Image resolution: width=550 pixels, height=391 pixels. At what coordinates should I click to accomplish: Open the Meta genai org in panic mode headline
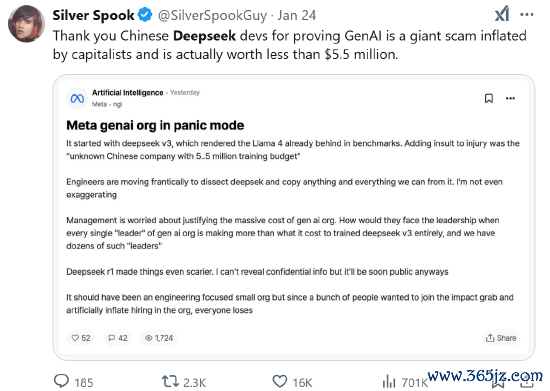(x=155, y=125)
